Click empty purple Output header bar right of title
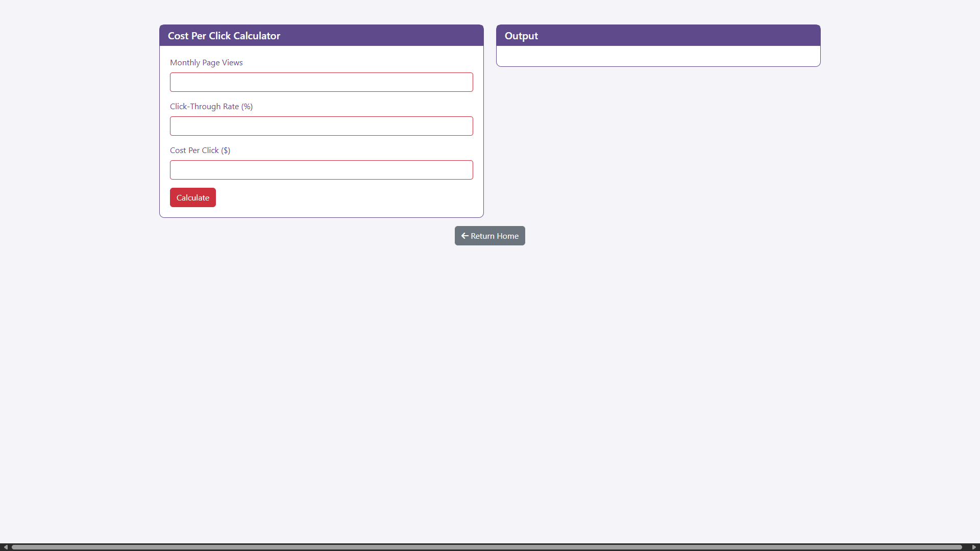Viewport: 980px width, 551px height. (x=689, y=36)
